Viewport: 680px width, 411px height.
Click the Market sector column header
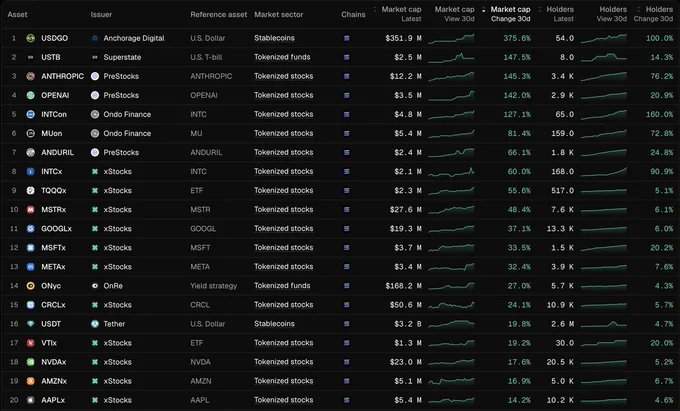(278, 14)
